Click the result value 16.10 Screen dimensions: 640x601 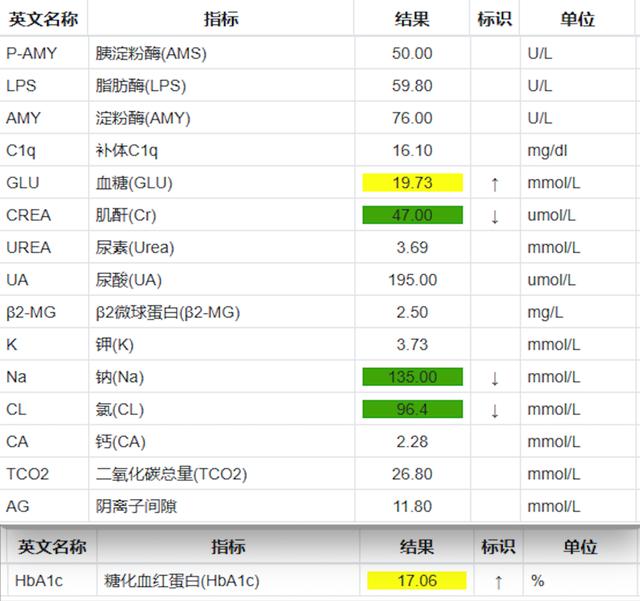[x=412, y=151]
